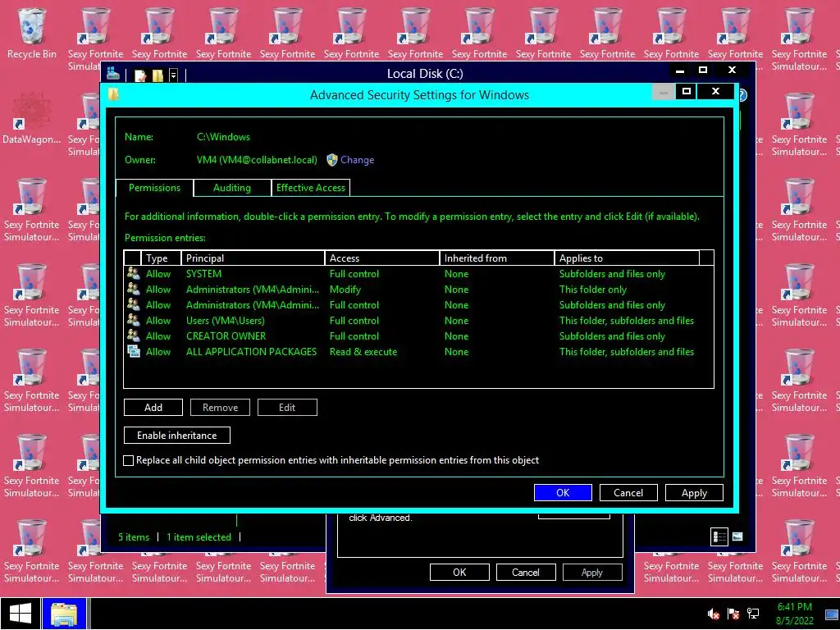Click the folder icon in the Advanced Security title bar

pos(113,94)
